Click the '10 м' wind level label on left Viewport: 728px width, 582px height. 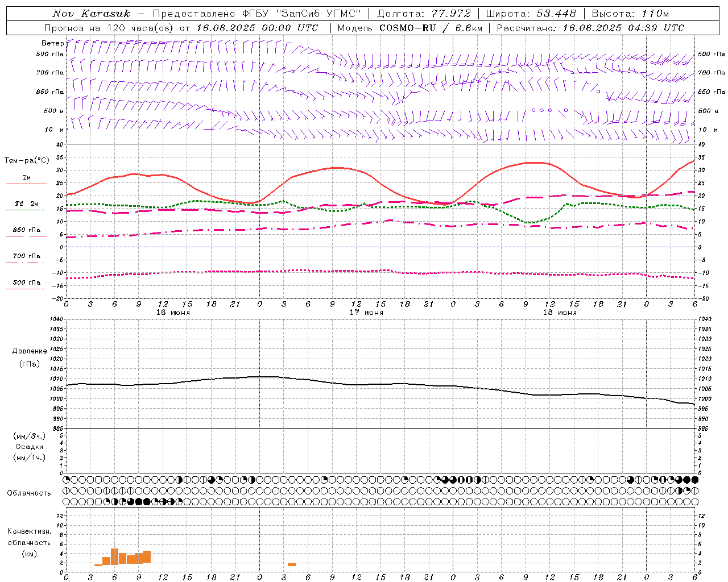(x=54, y=130)
